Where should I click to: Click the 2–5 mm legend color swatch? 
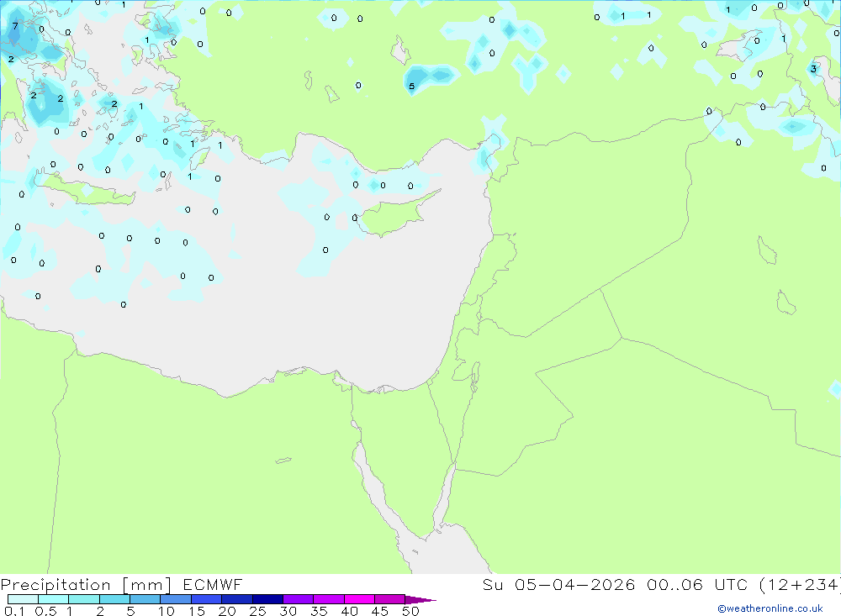pos(114,599)
